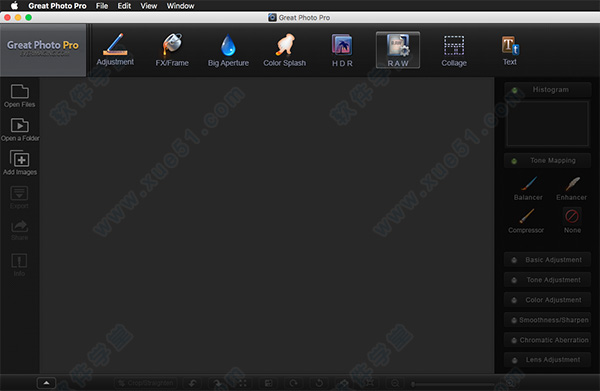Click the Crop/Straighten button
This screenshot has height=391, width=600.
[x=145, y=383]
